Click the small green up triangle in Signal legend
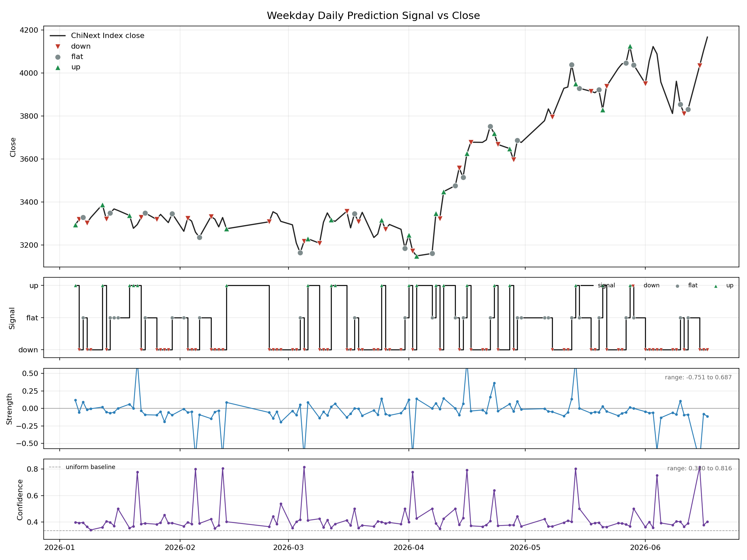The height and width of the screenshot is (560, 747). (716, 286)
